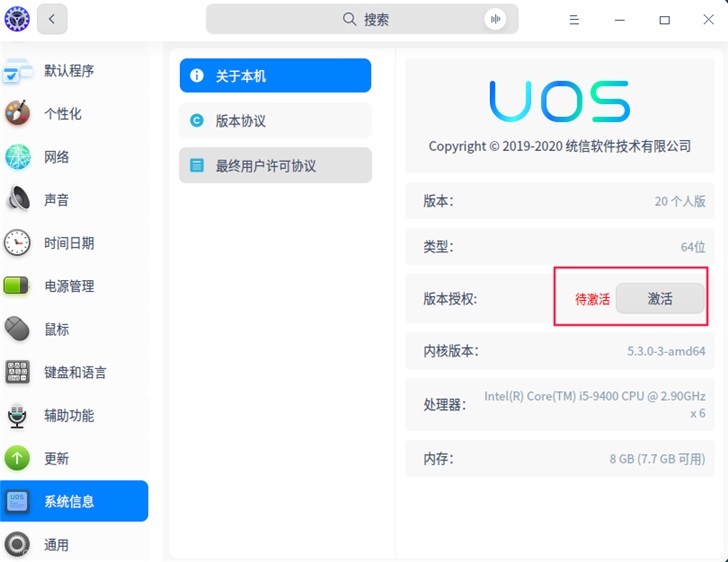728x562 pixels.
Task: Click the 键盘和语言 keyboard icon
Action: pos(17,372)
